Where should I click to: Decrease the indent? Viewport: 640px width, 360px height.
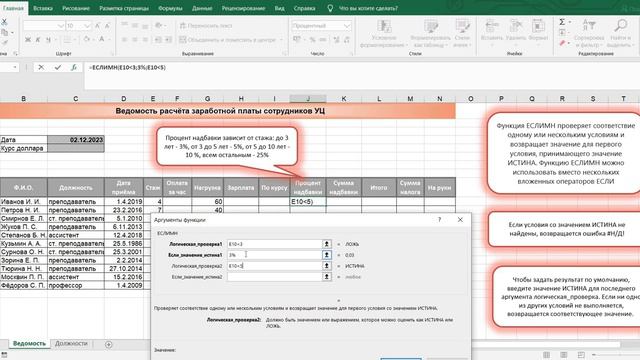point(158,40)
